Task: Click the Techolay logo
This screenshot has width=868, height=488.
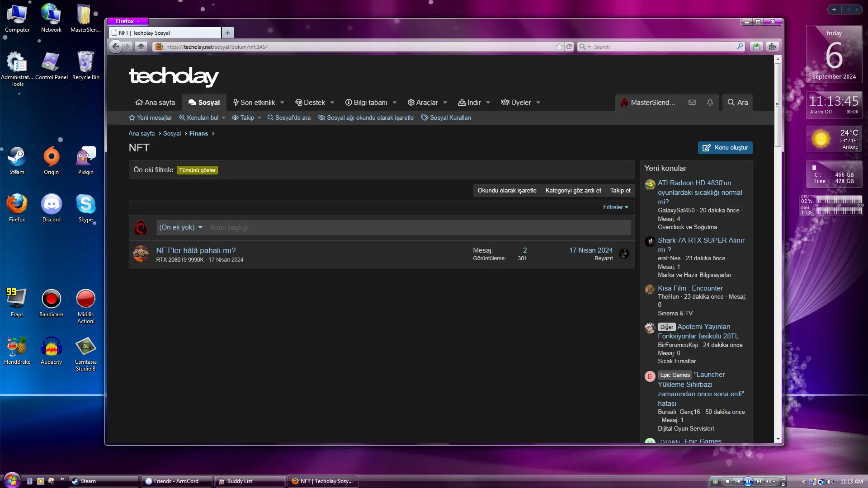Action: click(174, 76)
